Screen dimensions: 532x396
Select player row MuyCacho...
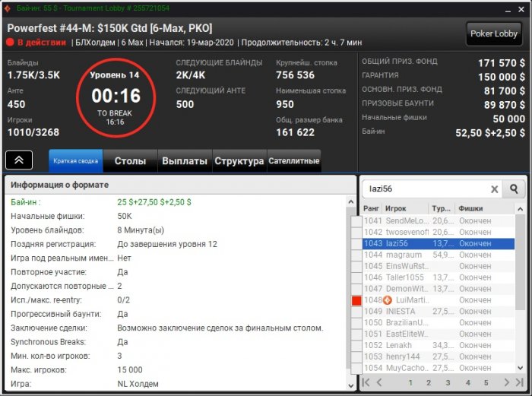coord(439,368)
